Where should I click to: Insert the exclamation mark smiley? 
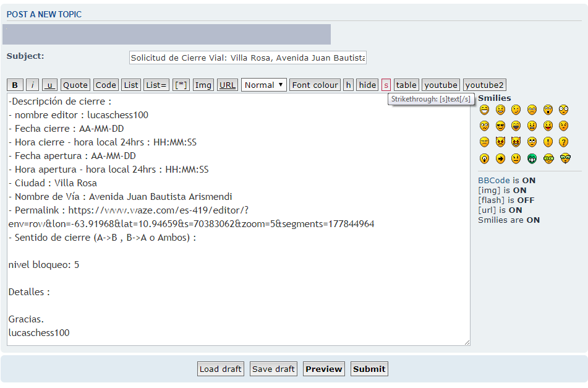[548, 142]
